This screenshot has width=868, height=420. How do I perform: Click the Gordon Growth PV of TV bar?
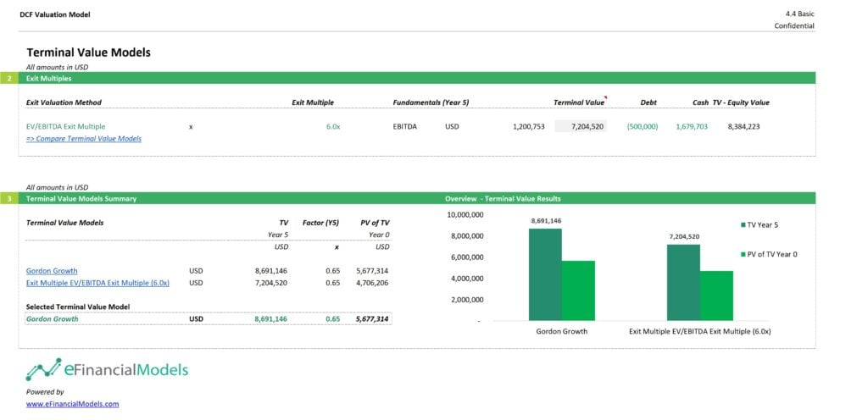[578, 290]
